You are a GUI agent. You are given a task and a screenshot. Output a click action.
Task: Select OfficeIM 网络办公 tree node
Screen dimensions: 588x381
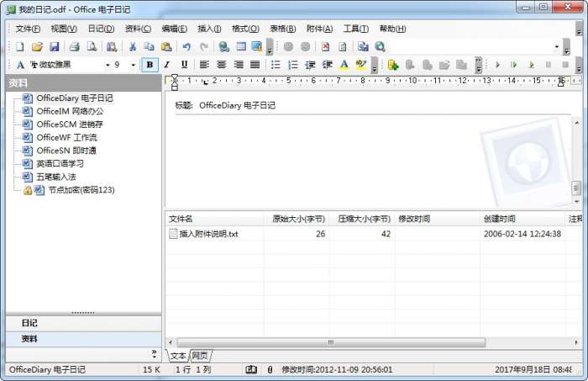click(x=70, y=112)
